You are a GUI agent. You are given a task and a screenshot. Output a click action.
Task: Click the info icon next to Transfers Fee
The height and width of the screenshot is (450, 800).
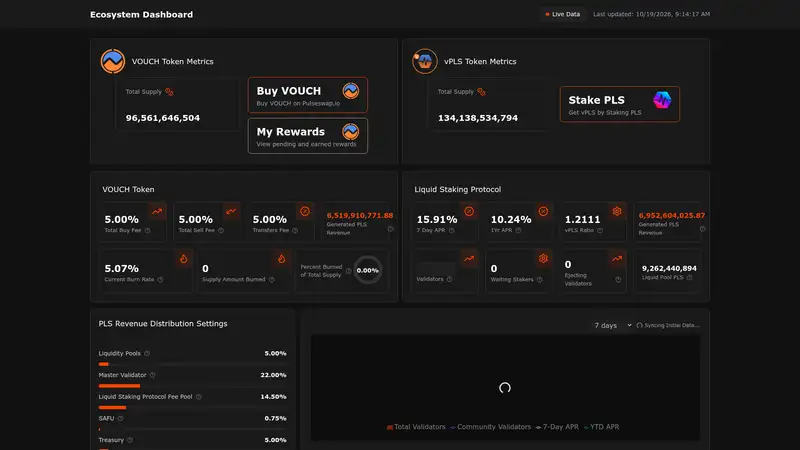coord(295,231)
